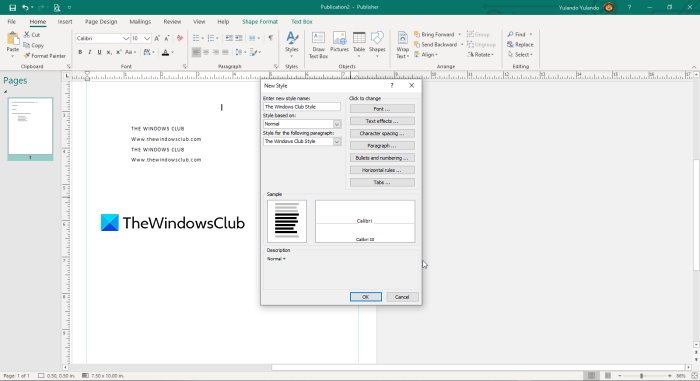Viewport: 700px width, 381px height.
Task: Open the Styles gallery button
Action: pos(292,44)
